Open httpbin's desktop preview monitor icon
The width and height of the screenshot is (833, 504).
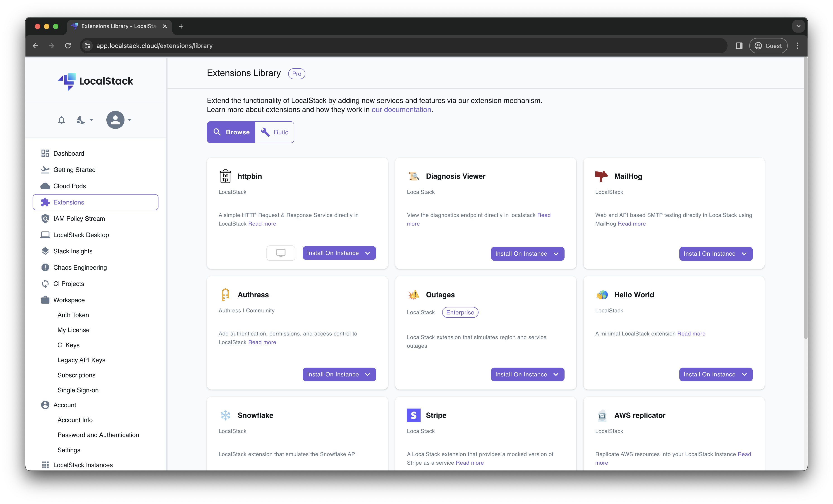point(281,253)
